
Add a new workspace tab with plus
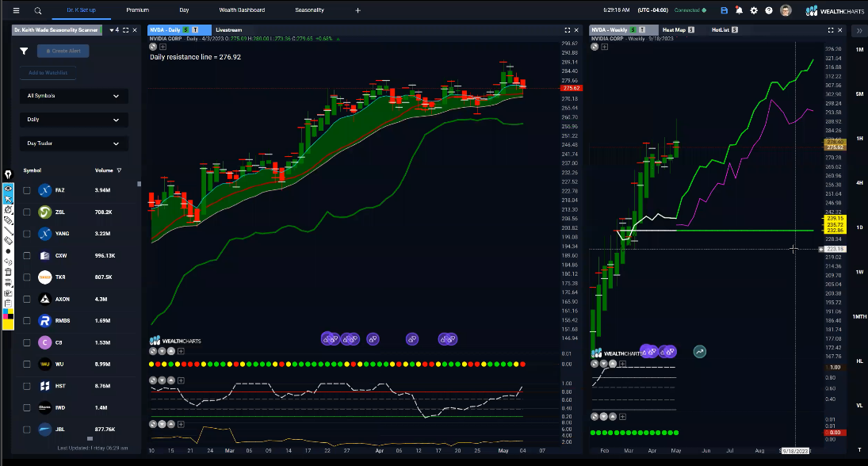pyautogui.click(x=358, y=10)
